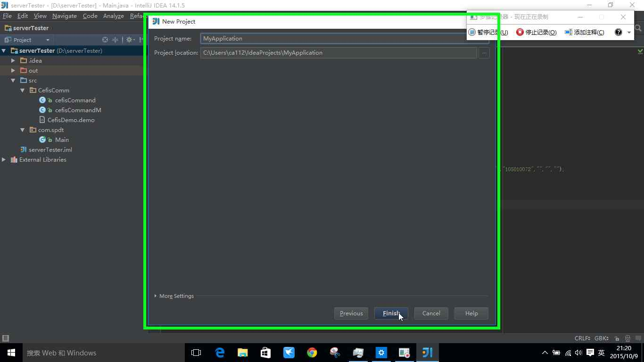Viewport: 644px width, 362px height.
Task: Open File Explorer from taskbar
Action: point(242,353)
